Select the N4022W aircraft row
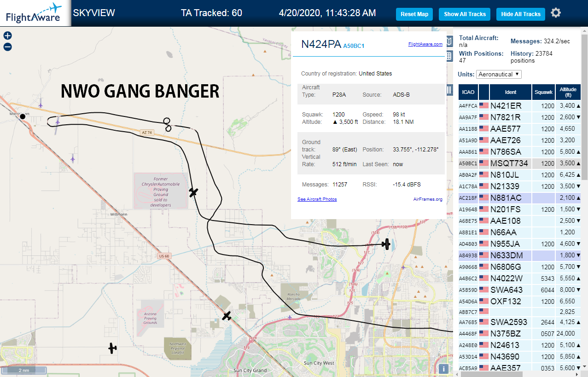588x377 pixels. pos(519,278)
